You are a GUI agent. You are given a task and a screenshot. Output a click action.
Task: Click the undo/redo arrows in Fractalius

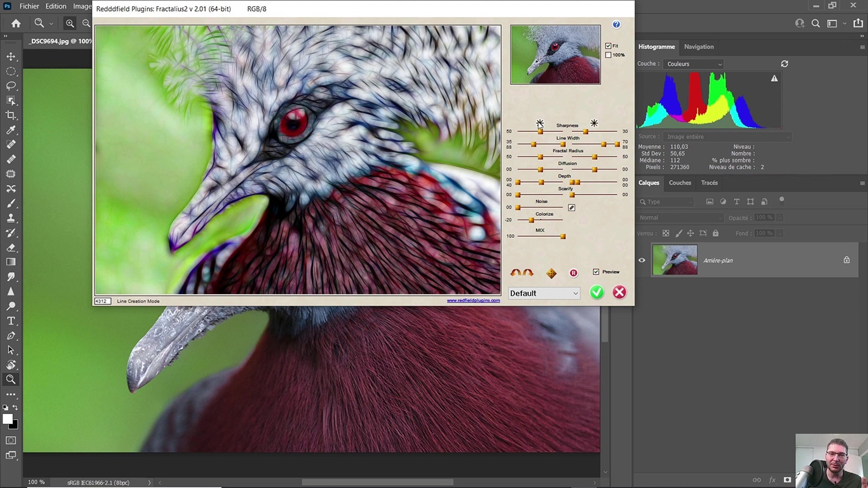click(522, 273)
